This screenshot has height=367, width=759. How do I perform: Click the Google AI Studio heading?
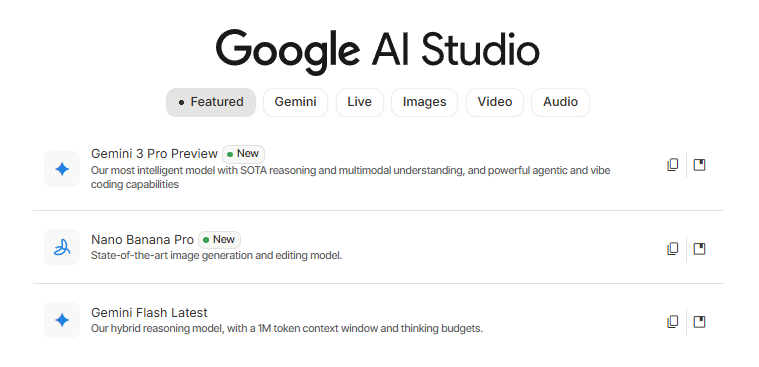coord(378,51)
